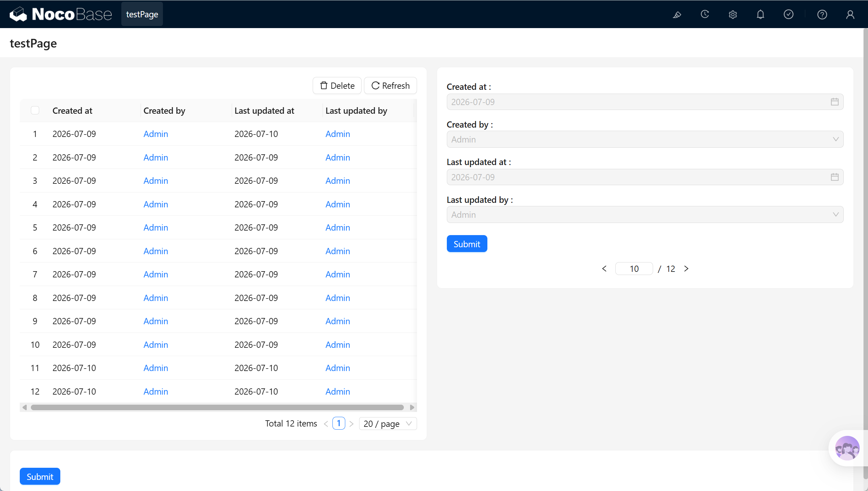Click the record number input showing 10
Image resolution: width=868 pixels, height=491 pixels.
tap(634, 269)
